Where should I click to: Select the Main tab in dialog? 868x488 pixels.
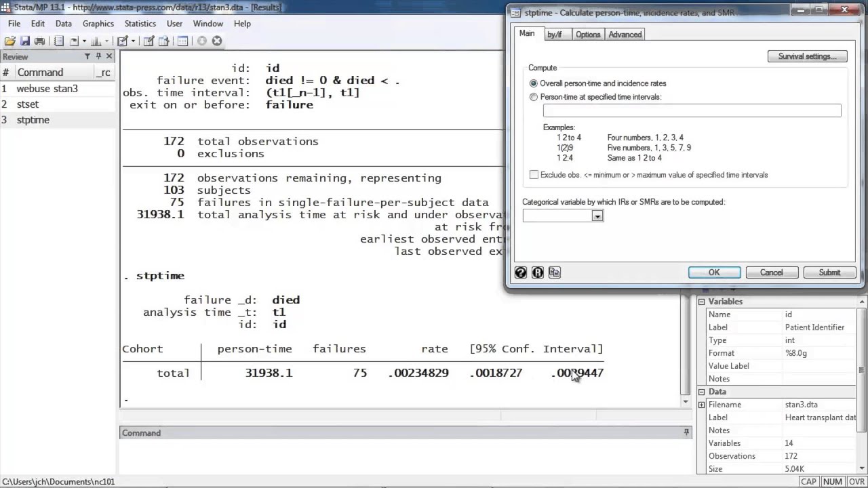coord(527,34)
